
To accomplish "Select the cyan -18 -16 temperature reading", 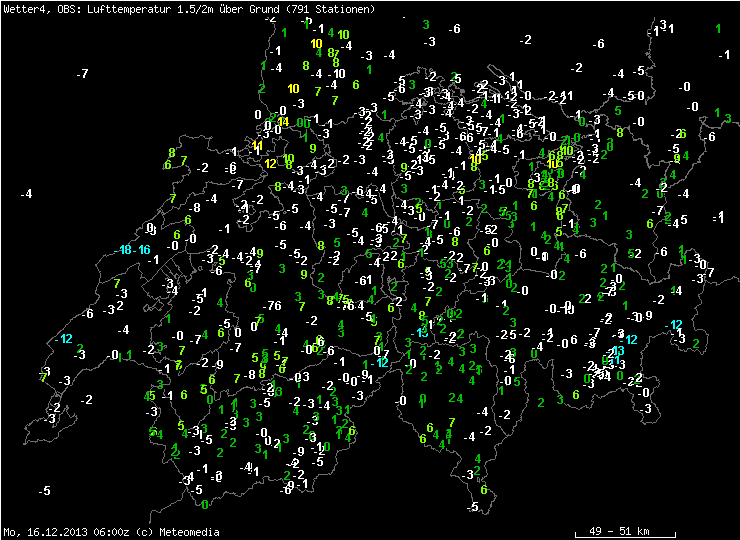I will click(133, 250).
